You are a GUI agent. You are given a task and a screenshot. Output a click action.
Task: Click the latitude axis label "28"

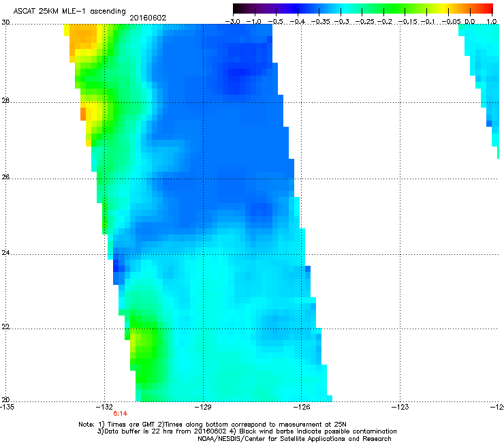tap(5, 101)
